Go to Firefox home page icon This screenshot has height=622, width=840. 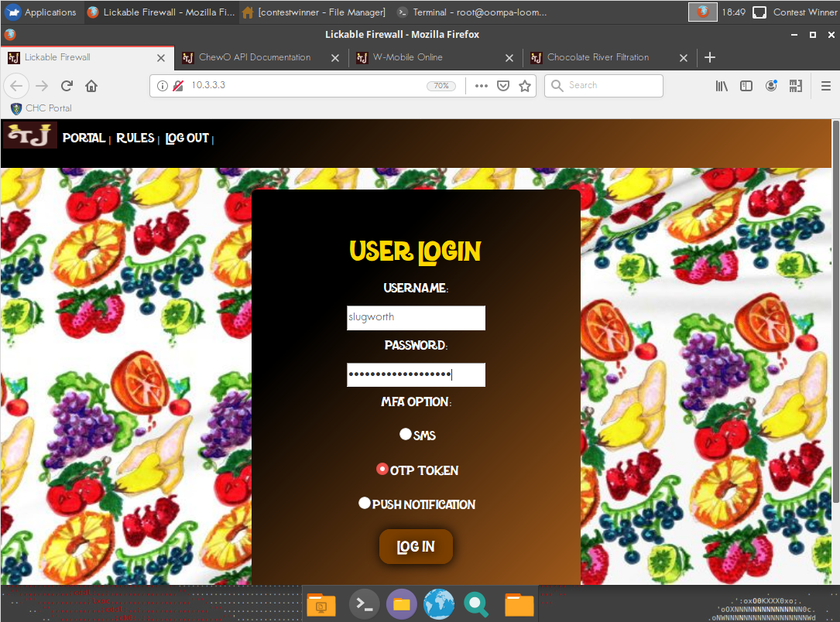[x=91, y=86]
